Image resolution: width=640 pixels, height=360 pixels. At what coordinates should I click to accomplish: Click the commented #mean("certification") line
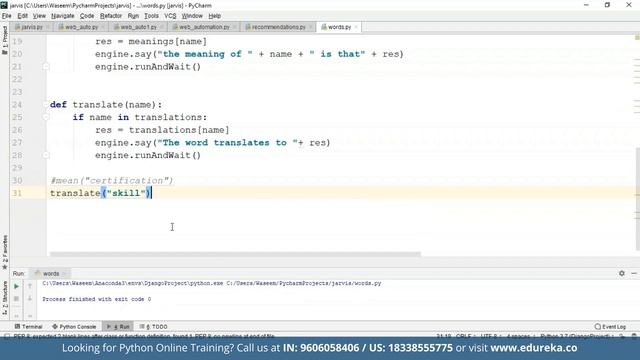[111, 180]
